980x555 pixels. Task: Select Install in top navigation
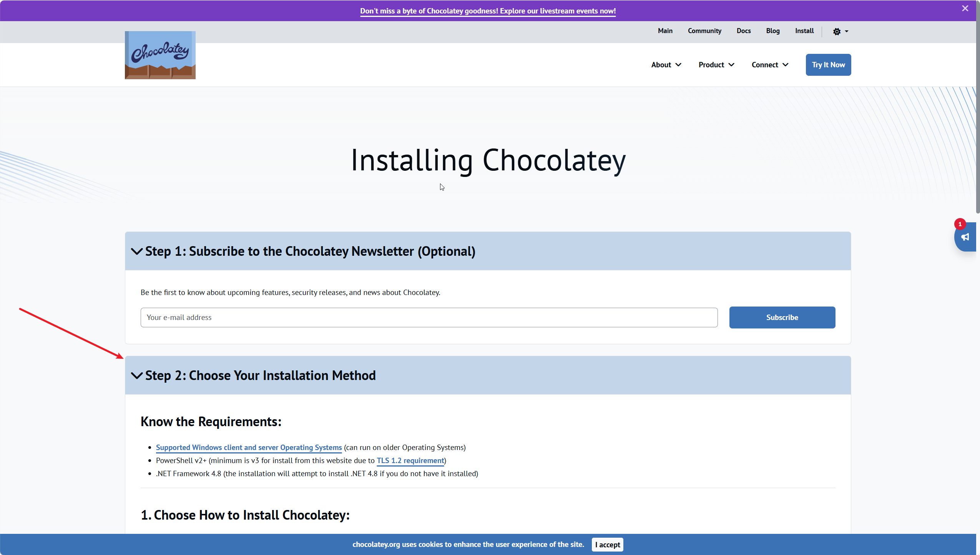[x=804, y=31]
